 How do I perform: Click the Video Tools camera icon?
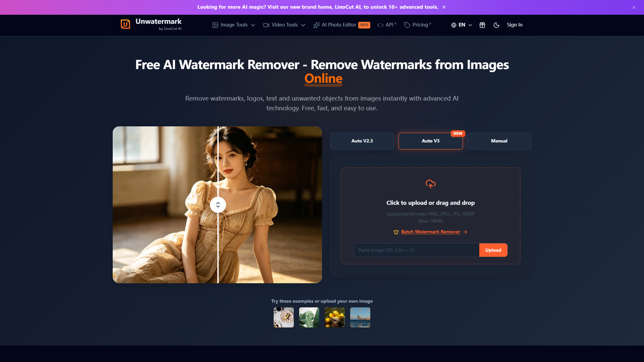(266, 25)
